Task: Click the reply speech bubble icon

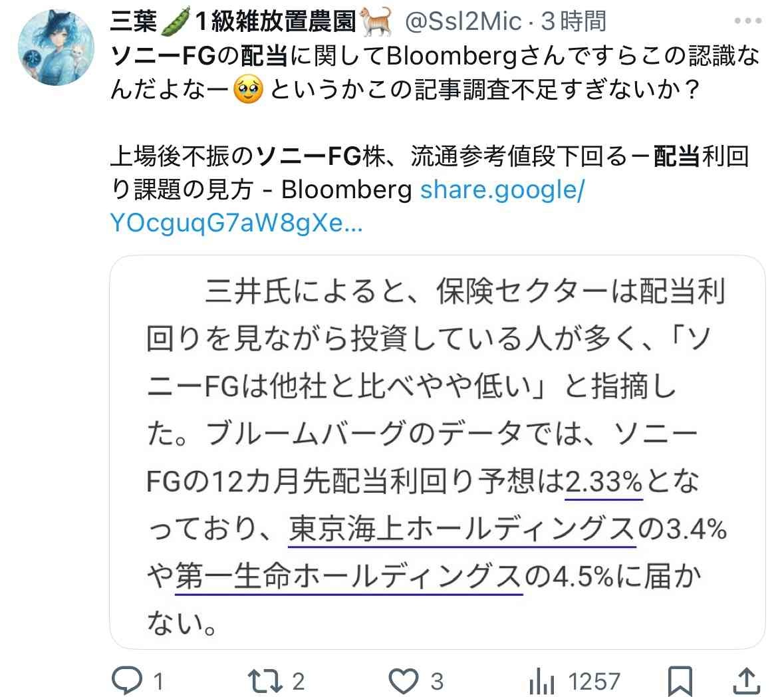Action: (126, 680)
